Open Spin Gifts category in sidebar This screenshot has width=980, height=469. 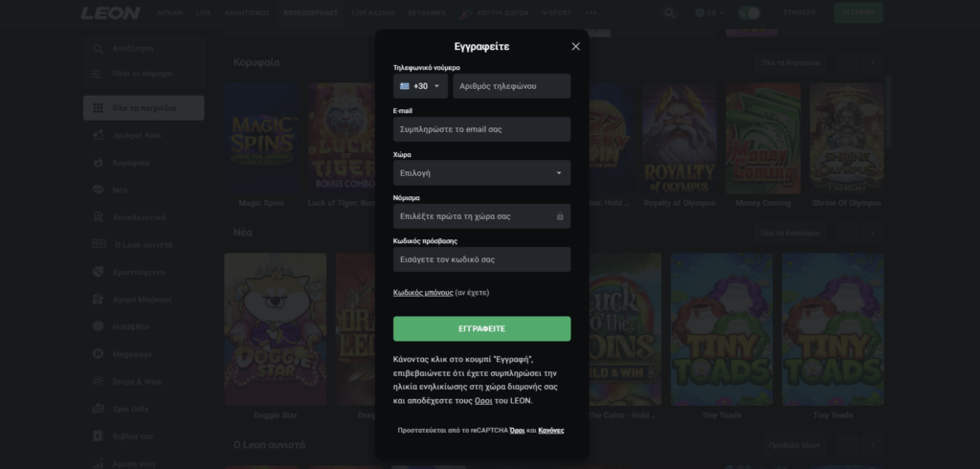click(x=144, y=409)
